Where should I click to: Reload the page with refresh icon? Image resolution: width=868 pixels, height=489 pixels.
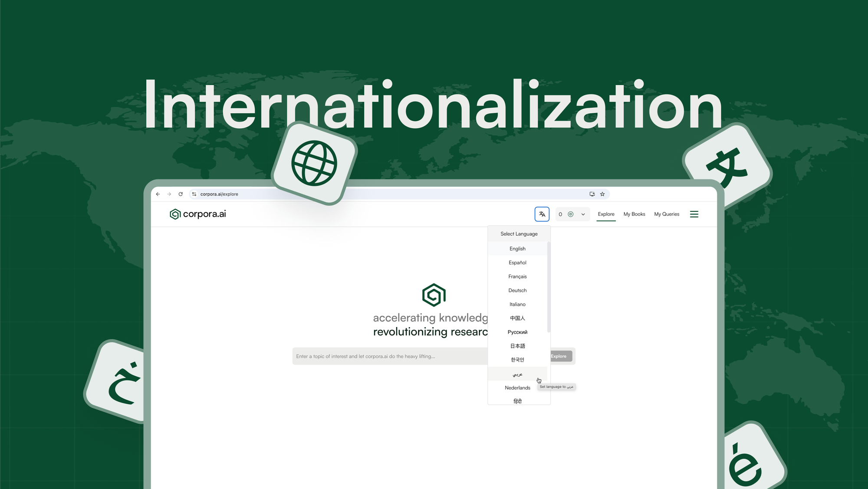point(181,194)
